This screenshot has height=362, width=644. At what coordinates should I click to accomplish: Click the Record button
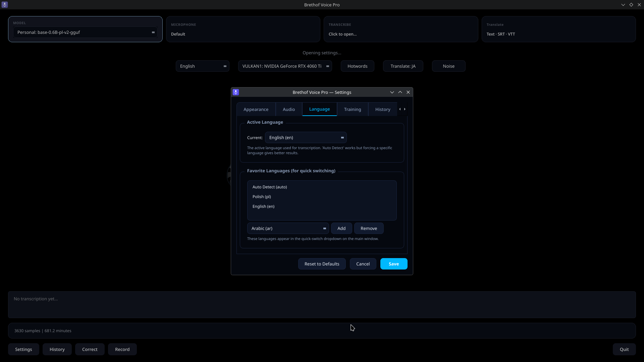(x=122, y=349)
